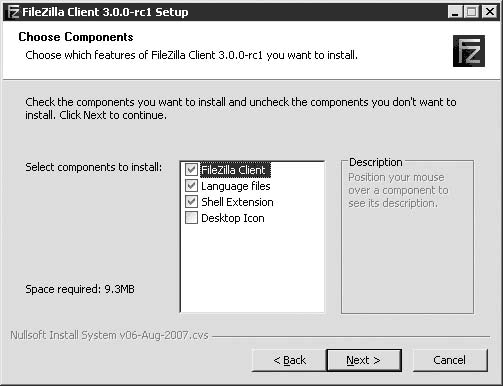Go back with the Back button
503x386 pixels.
pyautogui.click(x=289, y=360)
